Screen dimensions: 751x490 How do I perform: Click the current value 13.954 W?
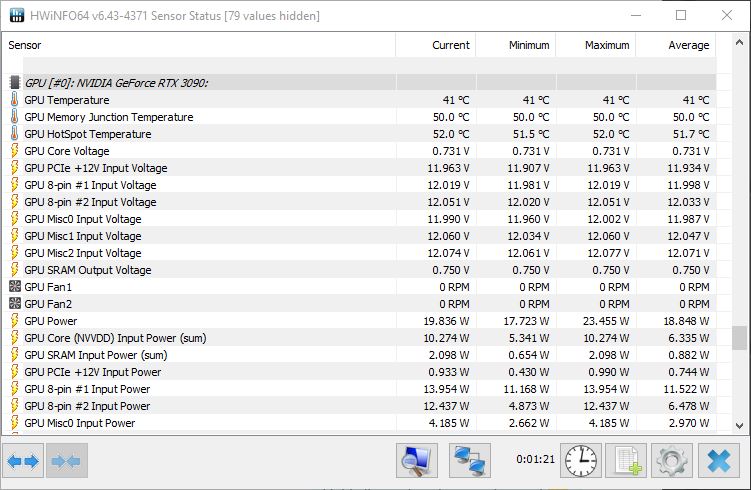pos(446,389)
